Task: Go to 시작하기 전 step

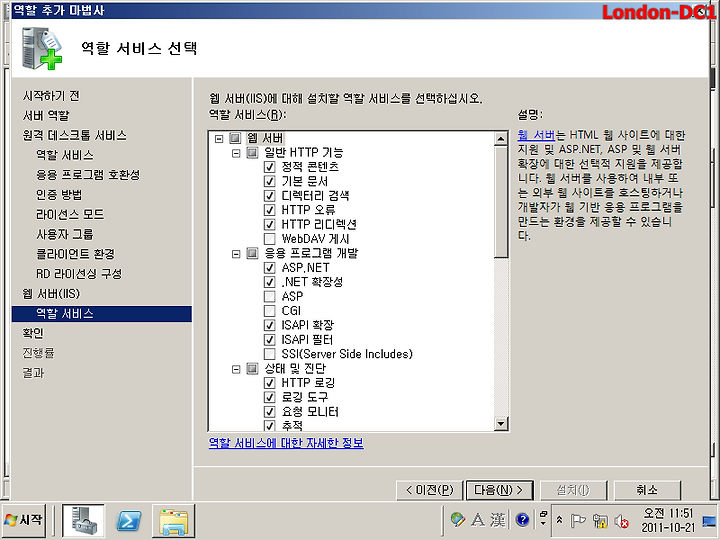Action: (51, 96)
